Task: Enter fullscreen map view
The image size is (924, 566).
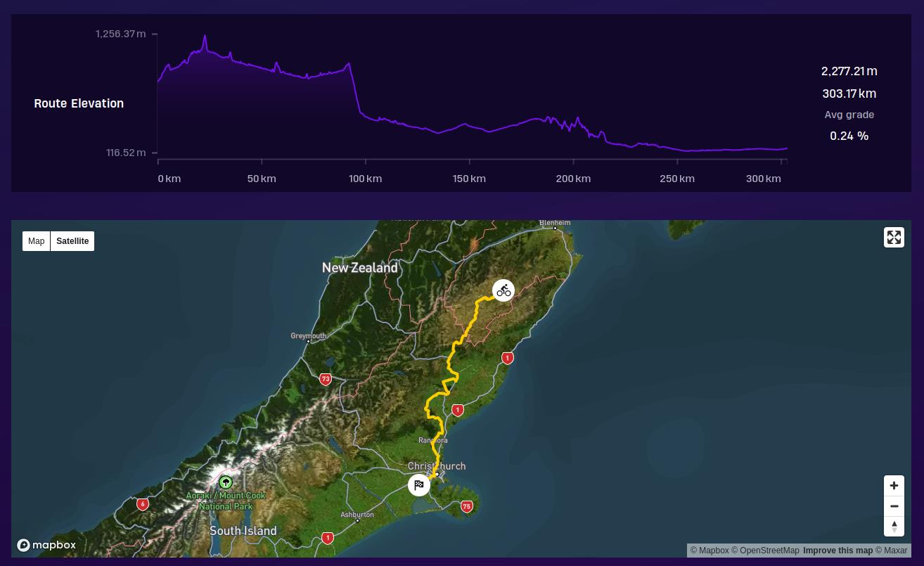Action: [894, 238]
